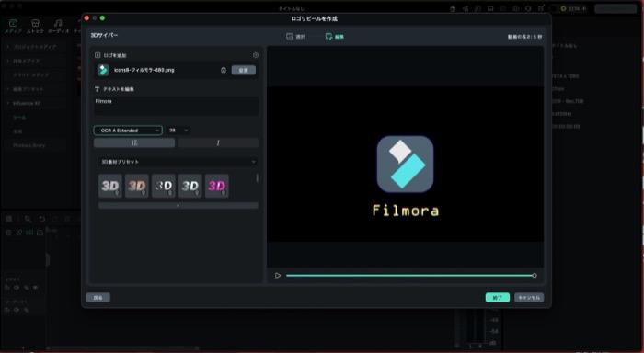Open the OCR A Extended font dropdown
The height and width of the screenshot is (353, 644).
click(128, 131)
